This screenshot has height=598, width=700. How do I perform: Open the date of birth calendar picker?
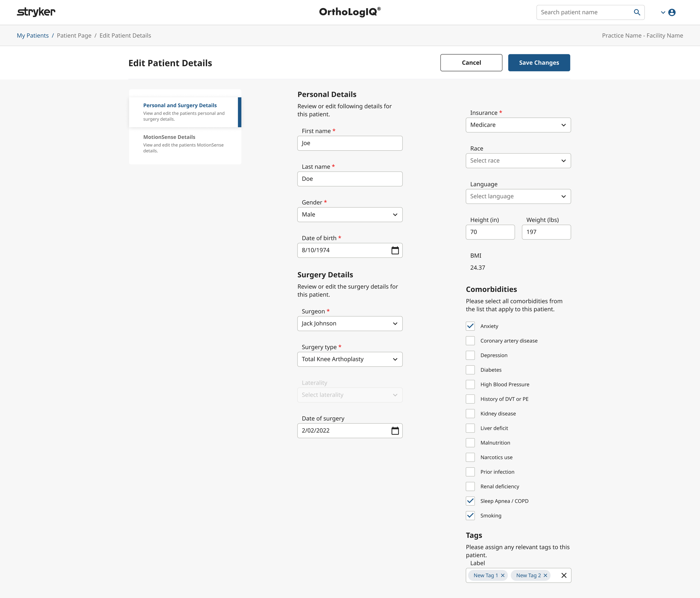(395, 250)
